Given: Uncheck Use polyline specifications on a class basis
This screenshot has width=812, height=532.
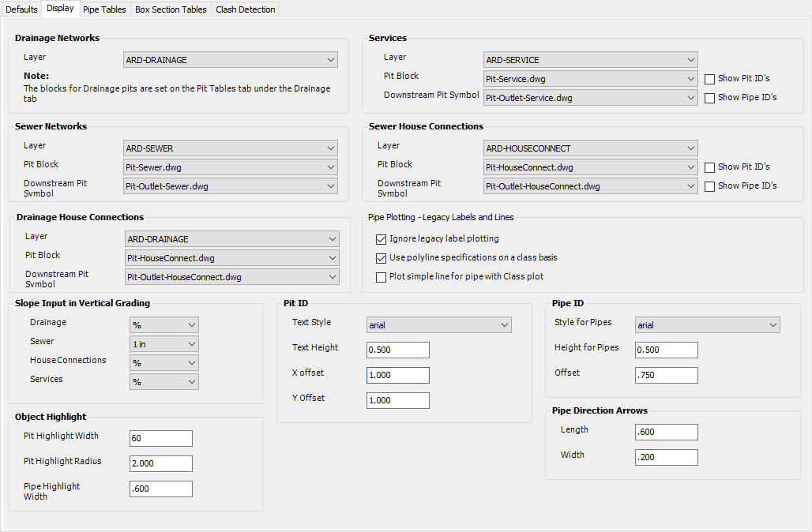Looking at the screenshot, I should [382, 258].
